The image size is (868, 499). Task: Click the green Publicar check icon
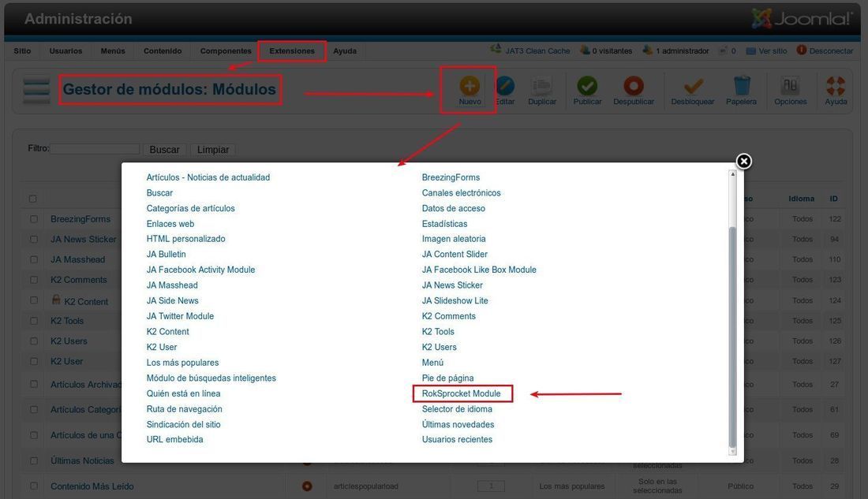(x=587, y=86)
